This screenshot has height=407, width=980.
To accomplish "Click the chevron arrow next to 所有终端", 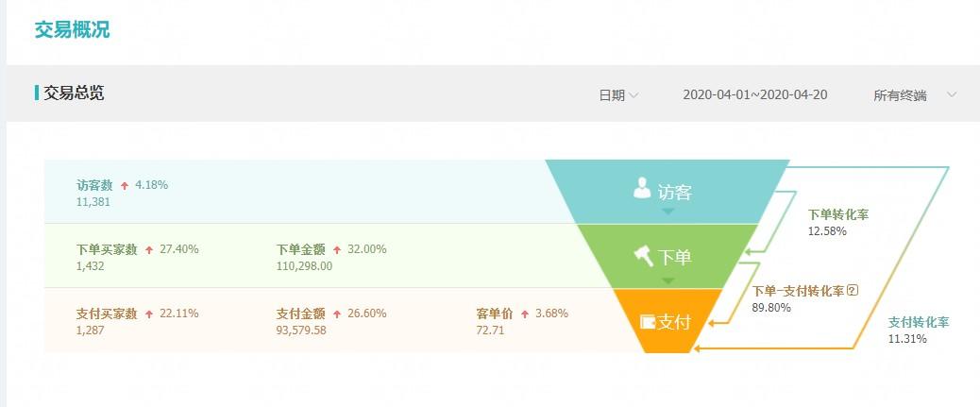I will tap(951, 94).
